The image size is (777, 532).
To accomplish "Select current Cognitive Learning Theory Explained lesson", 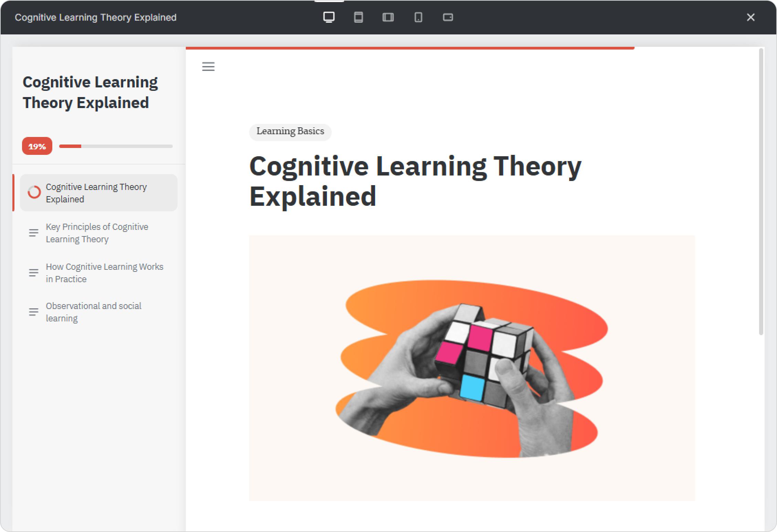I will tap(96, 193).
